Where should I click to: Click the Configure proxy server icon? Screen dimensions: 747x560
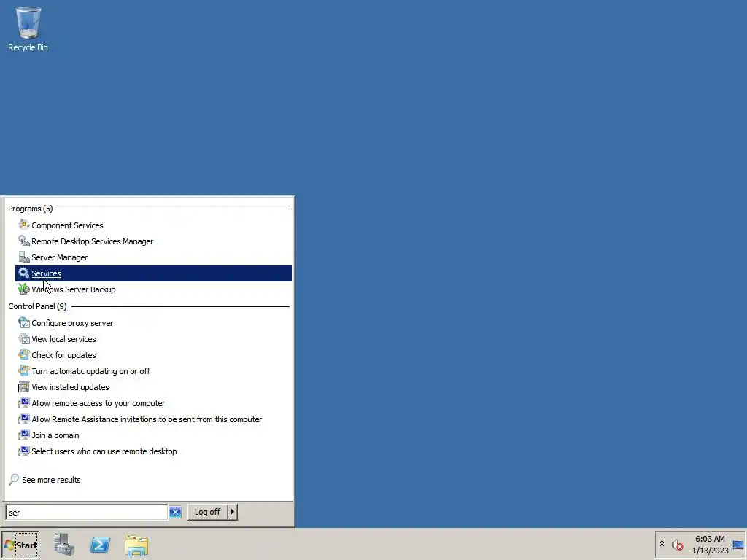point(24,322)
